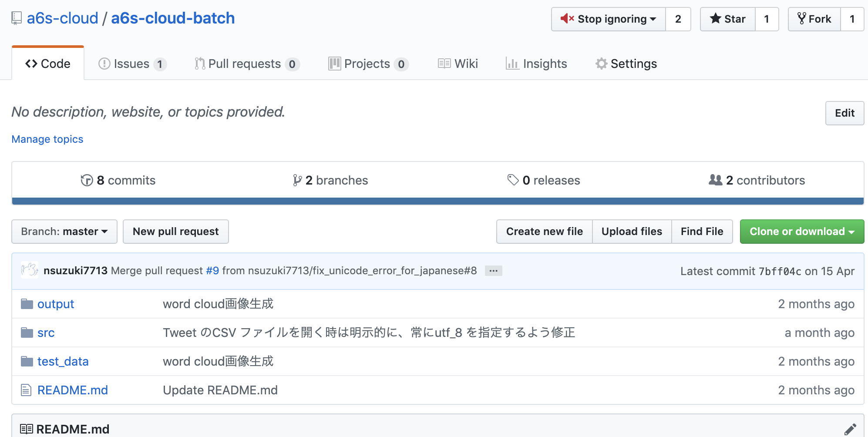Viewport: 868px width, 437px height.
Task: Open the Update README.md commit message
Action: [220, 390]
